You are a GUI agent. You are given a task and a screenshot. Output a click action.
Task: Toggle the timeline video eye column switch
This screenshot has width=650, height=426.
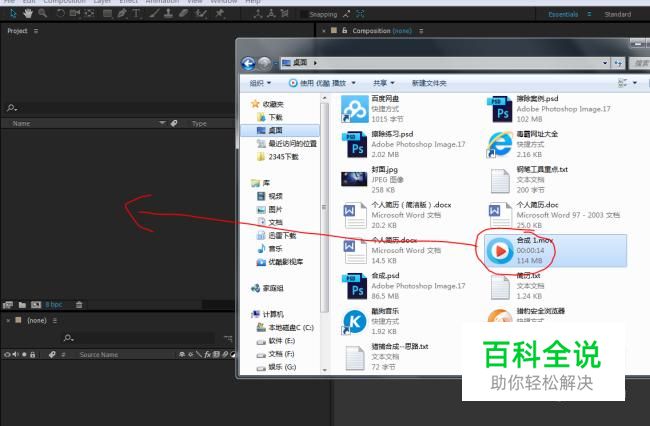coord(7,355)
